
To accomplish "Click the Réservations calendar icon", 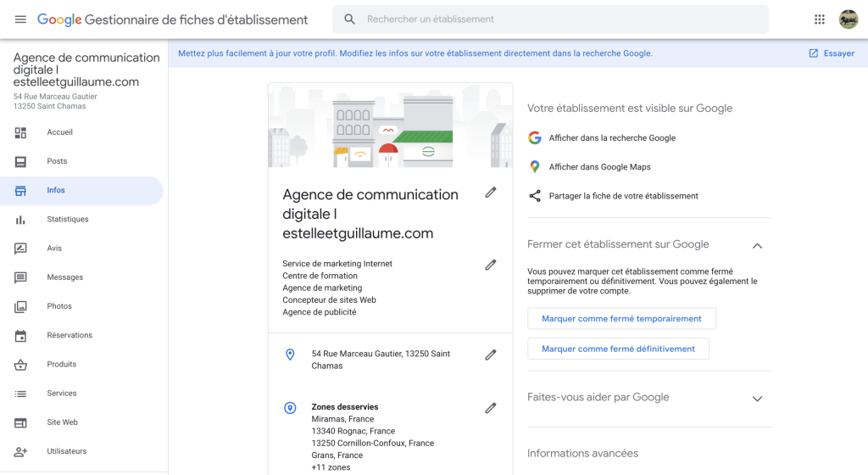I will [20, 336].
